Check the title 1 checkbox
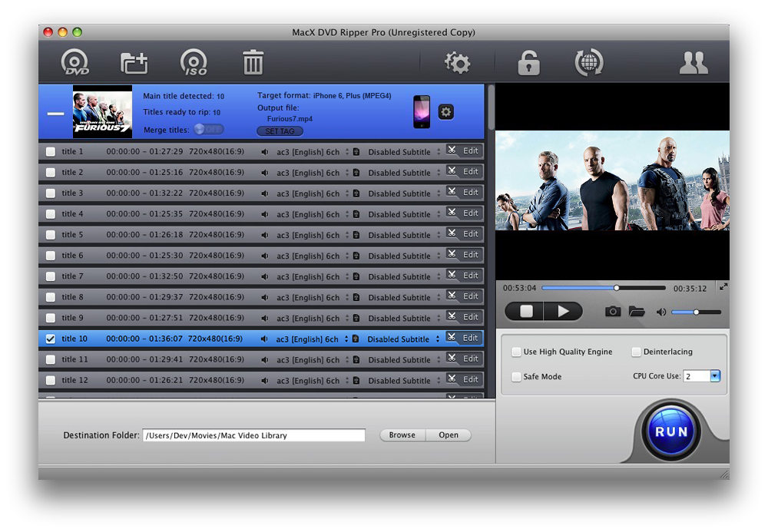 click(51, 152)
